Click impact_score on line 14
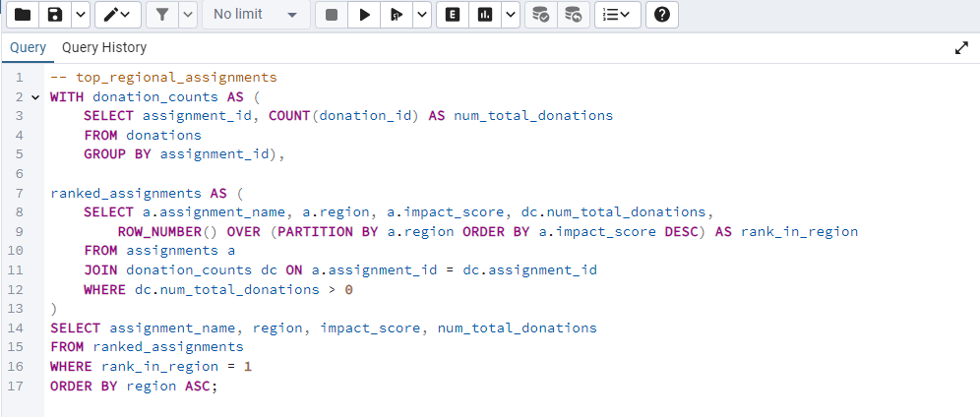Image resolution: width=980 pixels, height=417 pixels. click(x=371, y=328)
